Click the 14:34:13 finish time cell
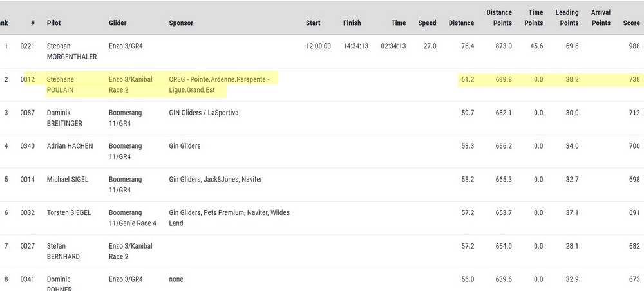644x291 pixels. click(355, 46)
